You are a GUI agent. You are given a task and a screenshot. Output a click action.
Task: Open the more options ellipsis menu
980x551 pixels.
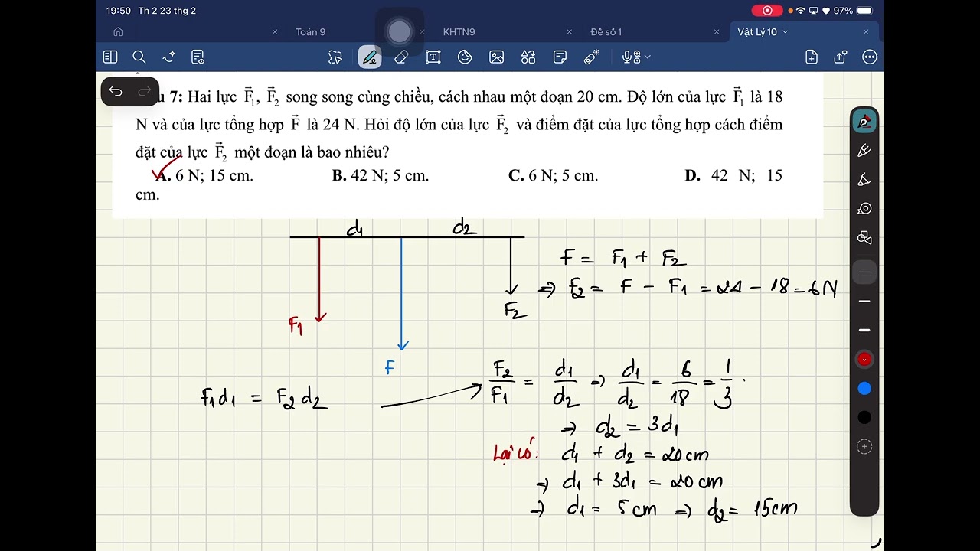tap(870, 57)
